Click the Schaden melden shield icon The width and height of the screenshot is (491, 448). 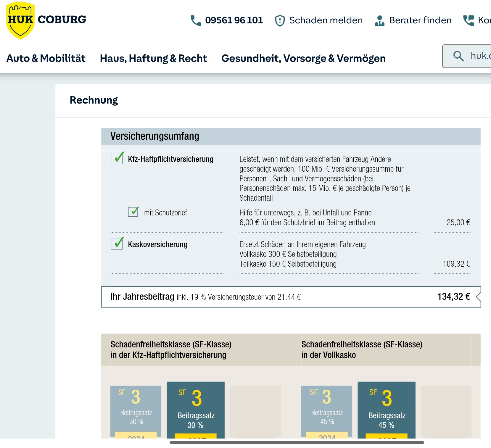[x=280, y=21]
